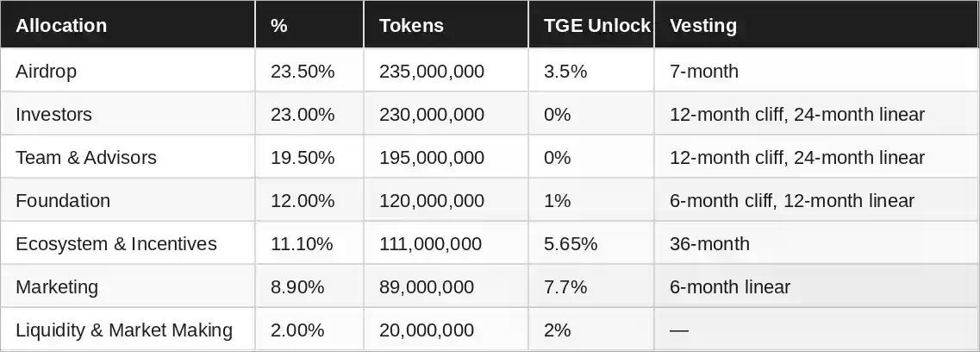Click the TGE Unlock column header
The height and width of the screenshot is (352, 980).
(x=596, y=26)
